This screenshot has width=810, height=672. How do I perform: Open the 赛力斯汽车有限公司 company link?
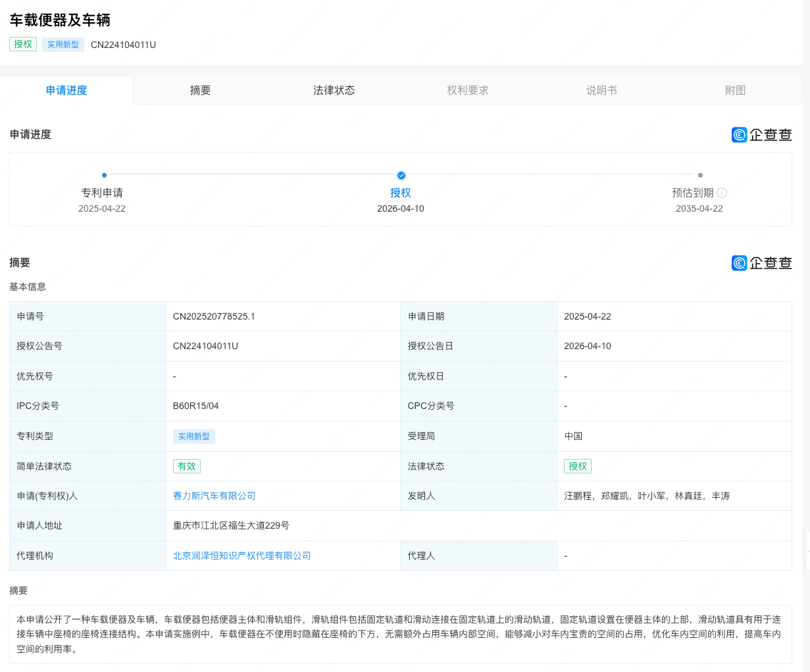tap(214, 496)
